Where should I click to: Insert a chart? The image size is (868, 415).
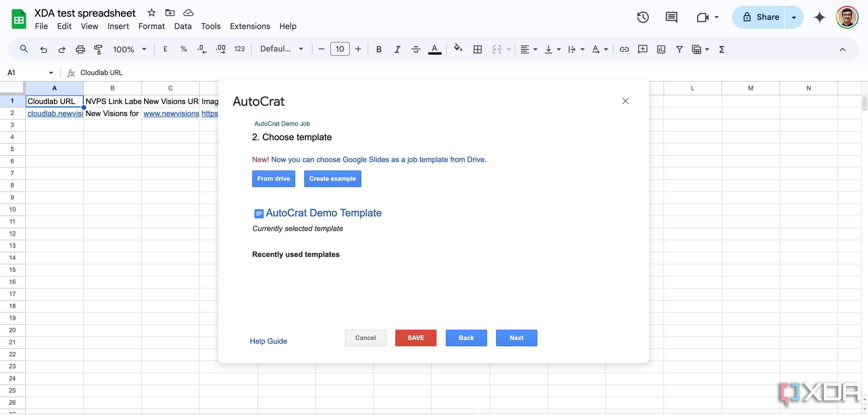[x=661, y=49]
